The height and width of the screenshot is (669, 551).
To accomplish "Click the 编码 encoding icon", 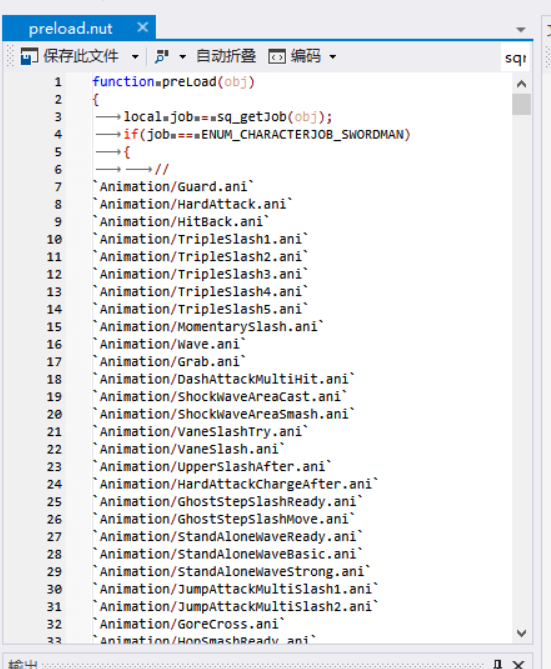I will (277, 56).
